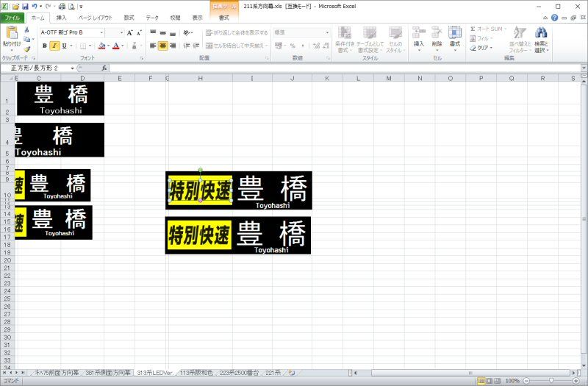The width and height of the screenshot is (588, 386).
Task: Click the zoom slider handle
Action: pyautogui.click(x=551, y=381)
